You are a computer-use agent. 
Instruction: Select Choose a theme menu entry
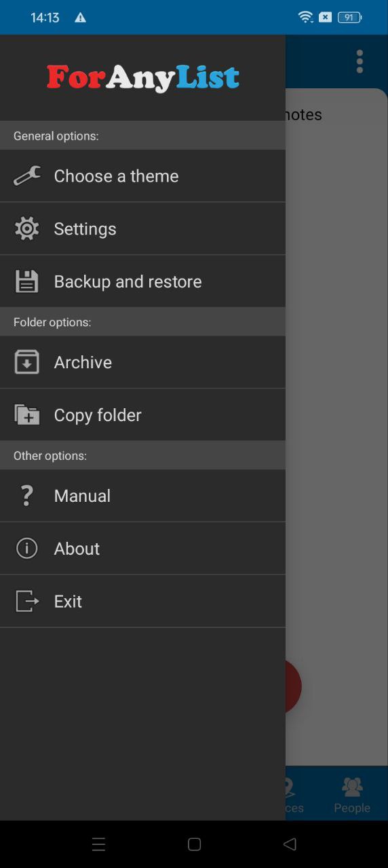142,176
